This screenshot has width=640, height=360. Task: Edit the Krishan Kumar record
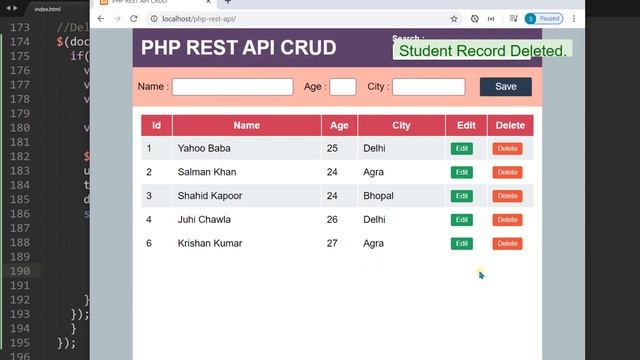coord(462,244)
